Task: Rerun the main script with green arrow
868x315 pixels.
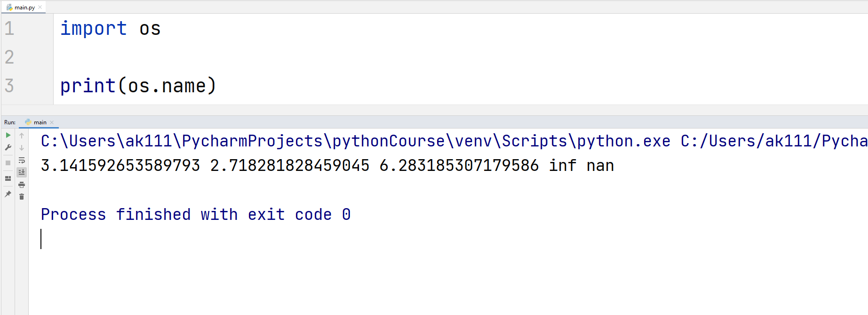Action: (8, 135)
